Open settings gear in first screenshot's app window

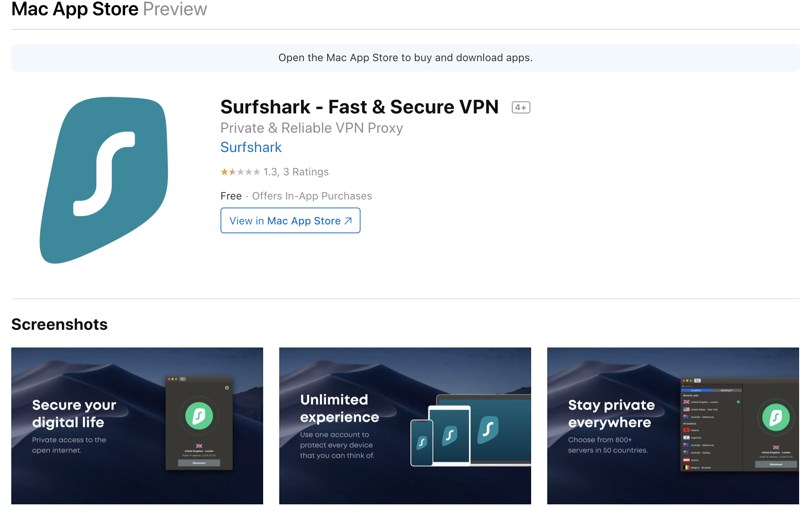pyautogui.click(x=227, y=388)
